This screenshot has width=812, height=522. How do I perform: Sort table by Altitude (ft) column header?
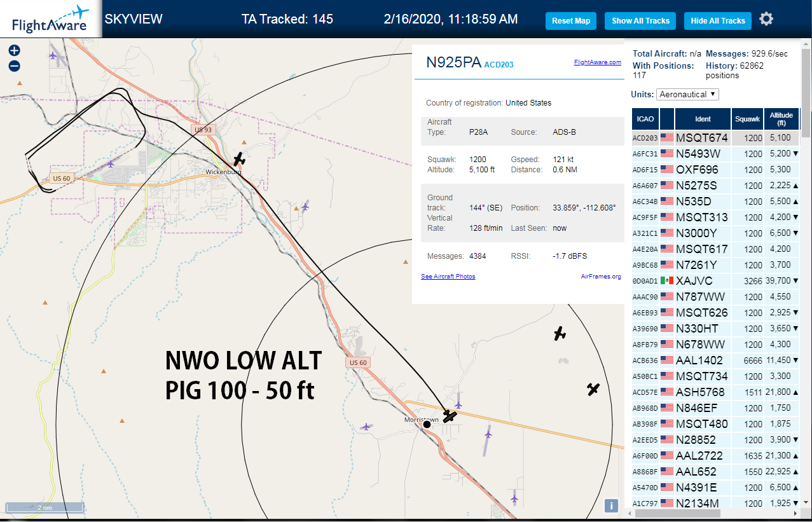point(781,119)
